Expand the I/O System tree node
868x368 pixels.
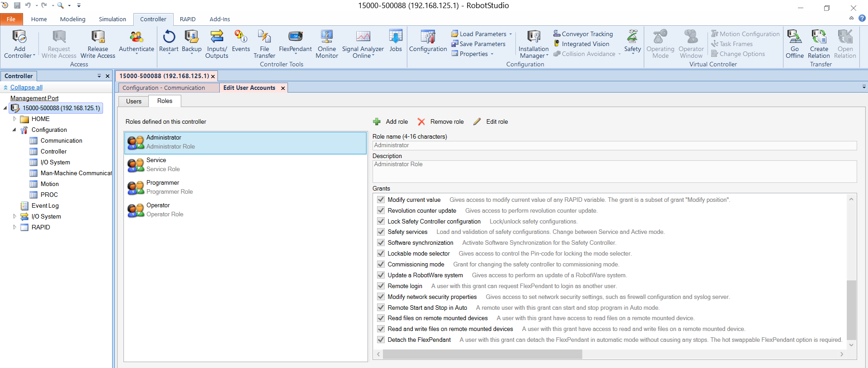point(14,216)
